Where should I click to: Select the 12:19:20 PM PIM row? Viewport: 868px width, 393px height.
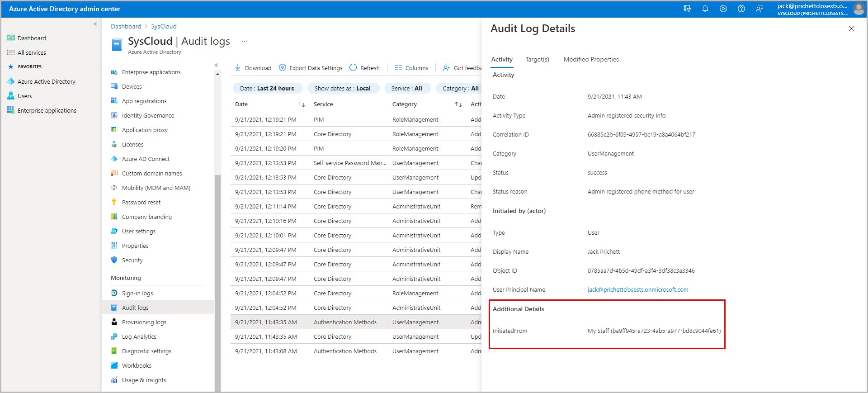coord(356,148)
